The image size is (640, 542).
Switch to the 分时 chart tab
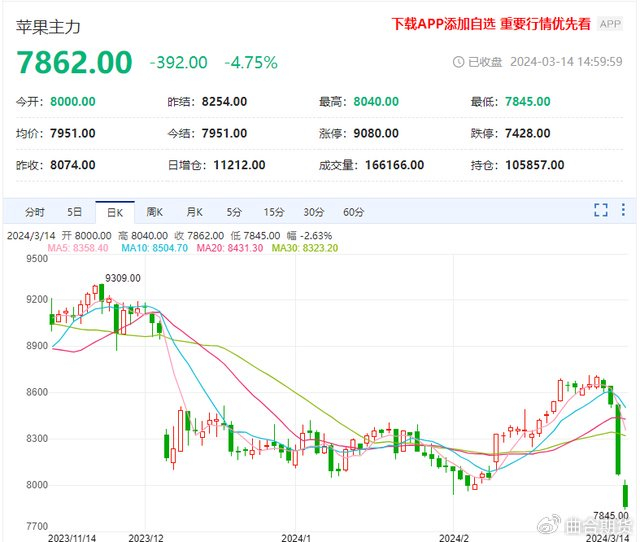[x=35, y=211]
